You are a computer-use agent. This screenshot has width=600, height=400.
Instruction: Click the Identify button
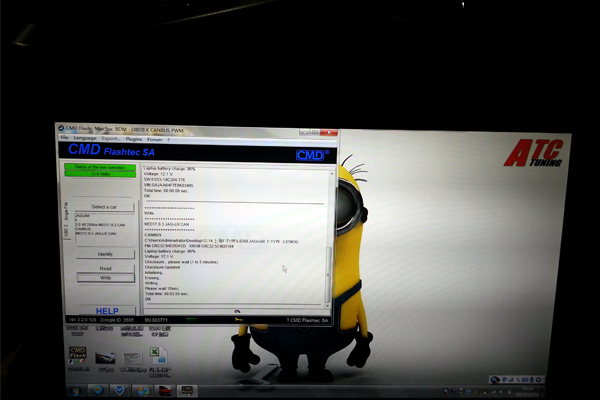pyautogui.click(x=105, y=254)
